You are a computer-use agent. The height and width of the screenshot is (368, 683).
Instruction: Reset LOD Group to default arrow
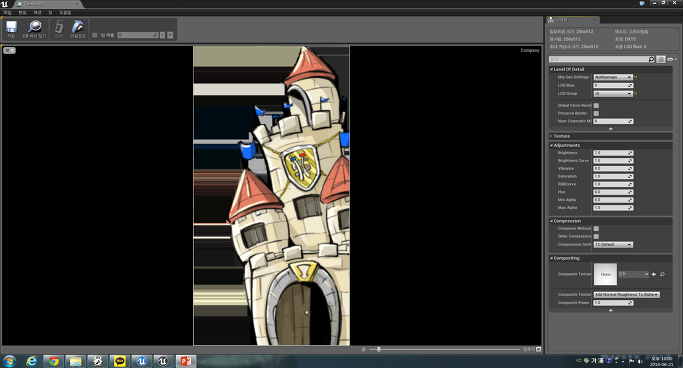coord(636,94)
